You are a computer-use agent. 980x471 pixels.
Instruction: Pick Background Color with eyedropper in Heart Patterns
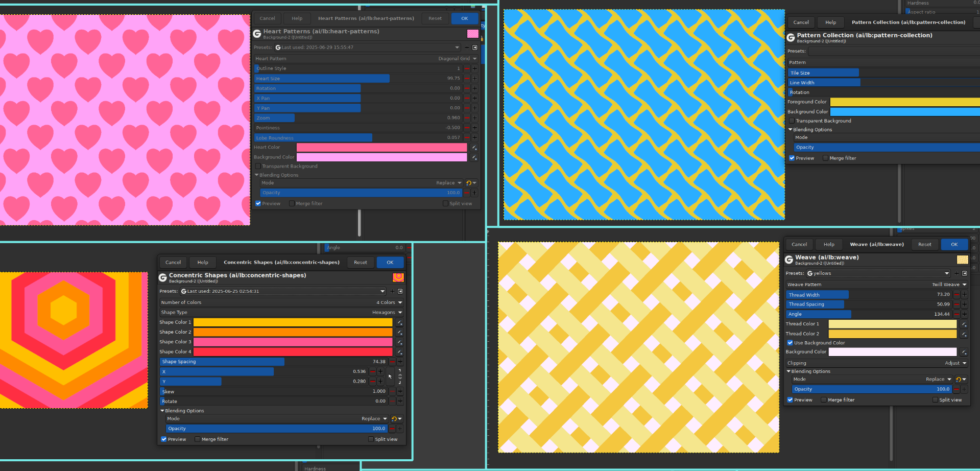(x=474, y=157)
